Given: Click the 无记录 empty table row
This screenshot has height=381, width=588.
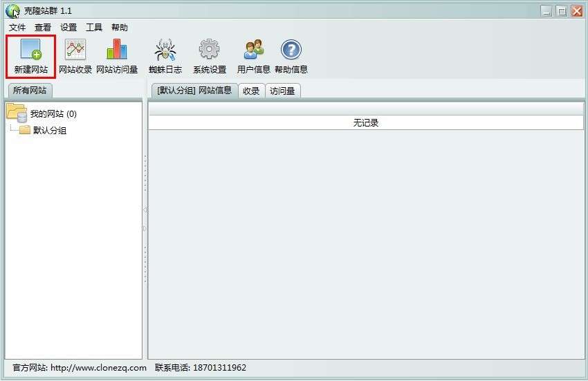Looking at the screenshot, I should point(366,122).
